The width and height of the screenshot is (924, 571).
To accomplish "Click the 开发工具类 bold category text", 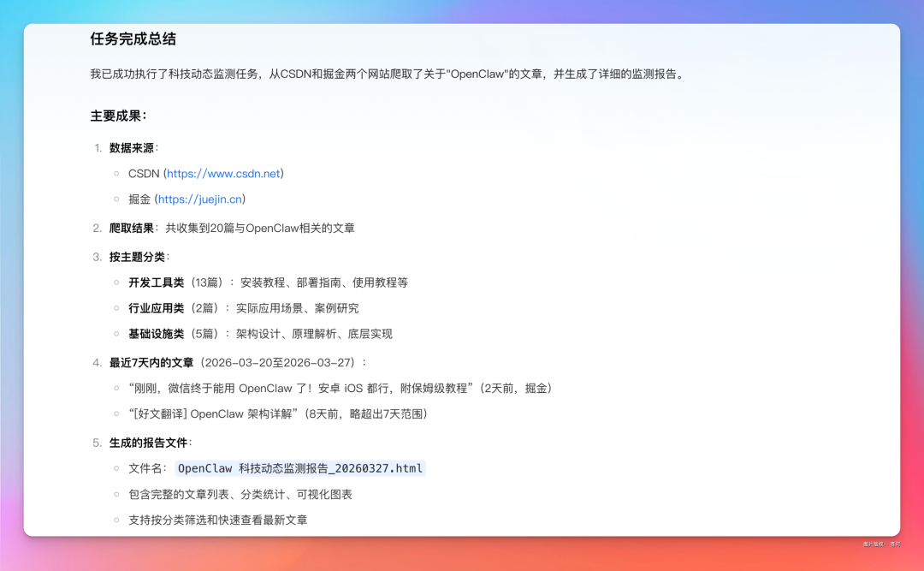I will coord(156,283).
